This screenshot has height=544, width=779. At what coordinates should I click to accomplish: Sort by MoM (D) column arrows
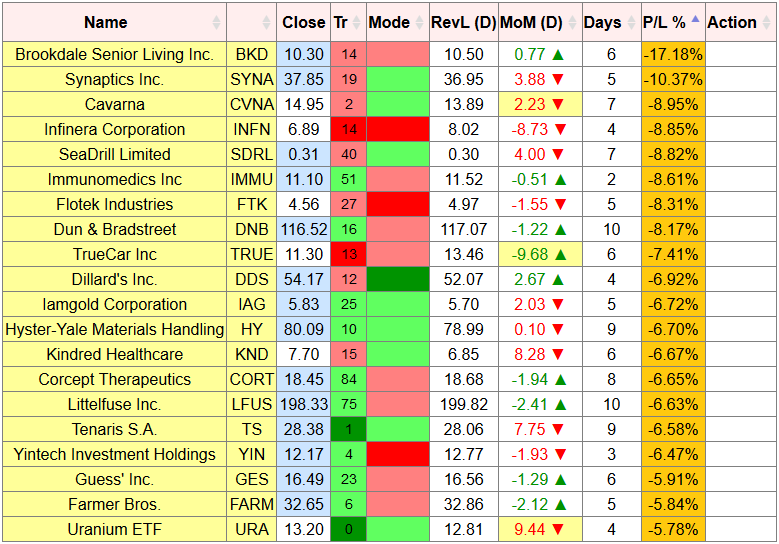point(572,22)
